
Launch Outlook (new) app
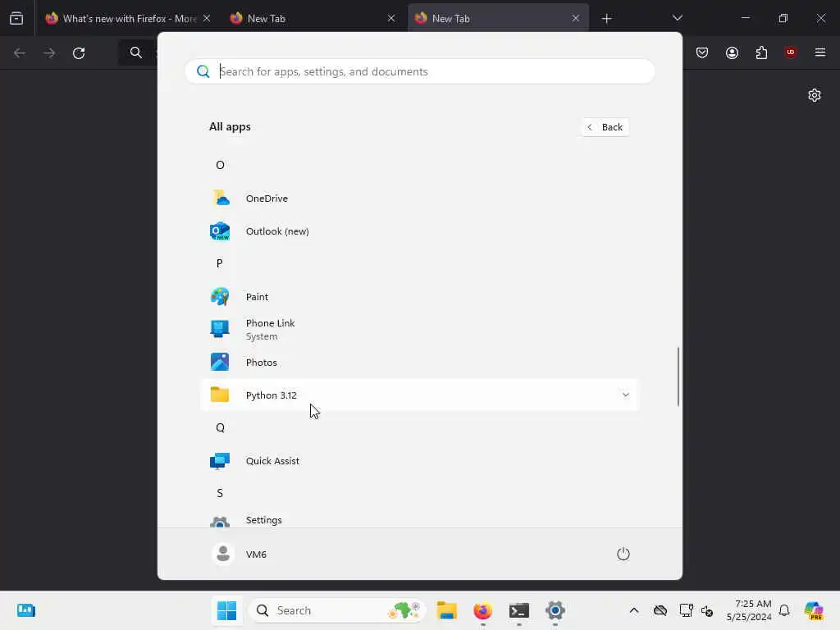click(419, 231)
